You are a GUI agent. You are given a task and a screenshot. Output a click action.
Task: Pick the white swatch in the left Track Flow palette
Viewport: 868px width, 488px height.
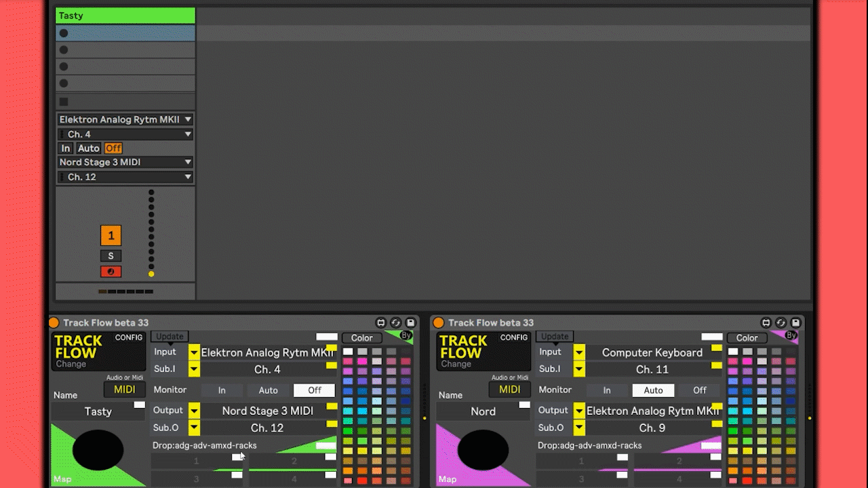[348, 352]
